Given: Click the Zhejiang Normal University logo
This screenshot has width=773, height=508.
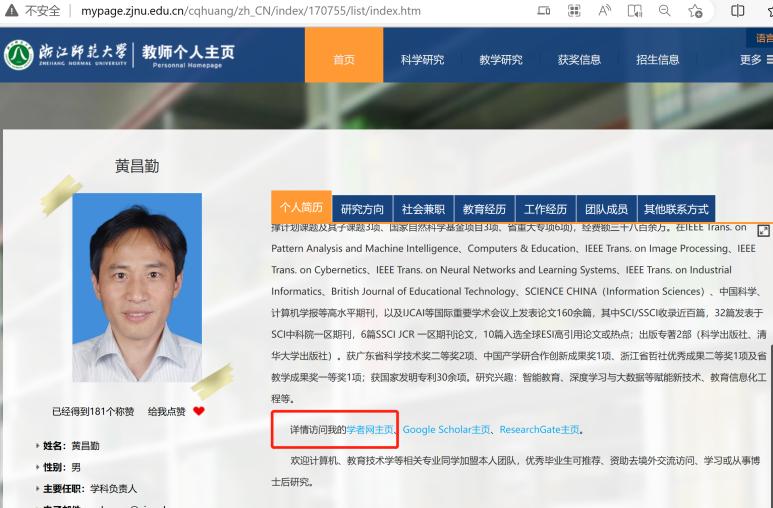Looking at the screenshot, I should [18, 55].
